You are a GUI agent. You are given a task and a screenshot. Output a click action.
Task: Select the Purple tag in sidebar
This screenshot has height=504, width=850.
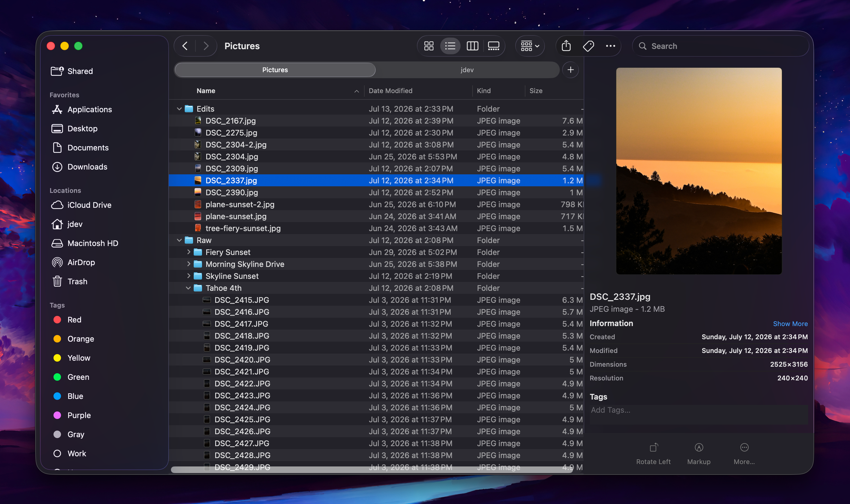pos(79,415)
